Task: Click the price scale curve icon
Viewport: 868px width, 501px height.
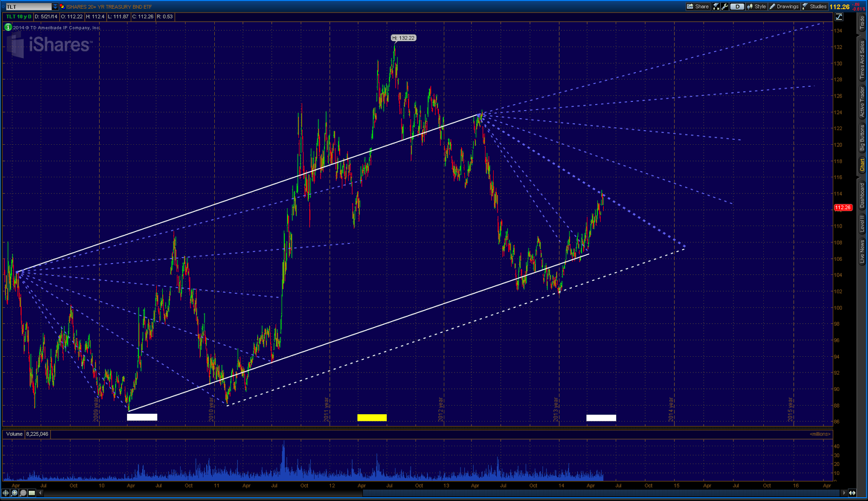Action: pos(839,17)
